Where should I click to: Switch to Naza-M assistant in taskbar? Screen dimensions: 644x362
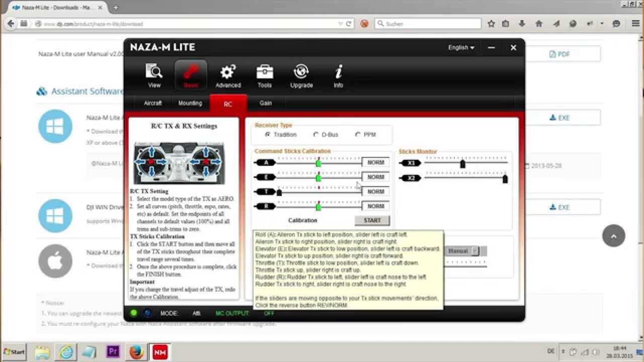[x=160, y=351]
